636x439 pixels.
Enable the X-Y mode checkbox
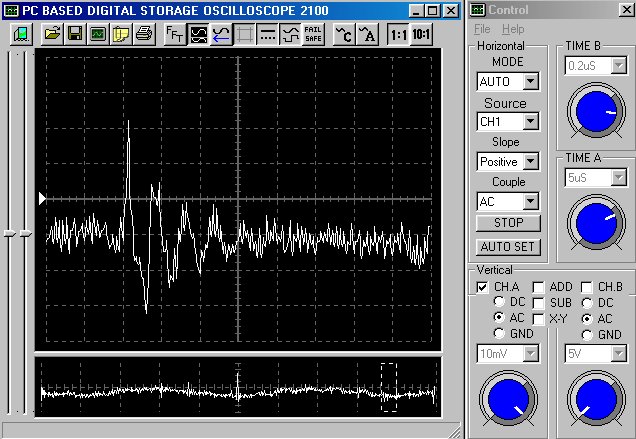pos(538,318)
